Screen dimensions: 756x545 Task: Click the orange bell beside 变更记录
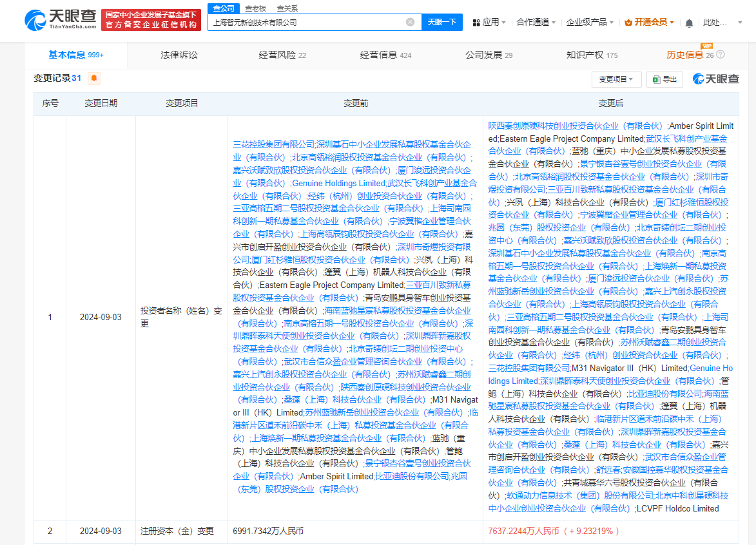[93, 78]
